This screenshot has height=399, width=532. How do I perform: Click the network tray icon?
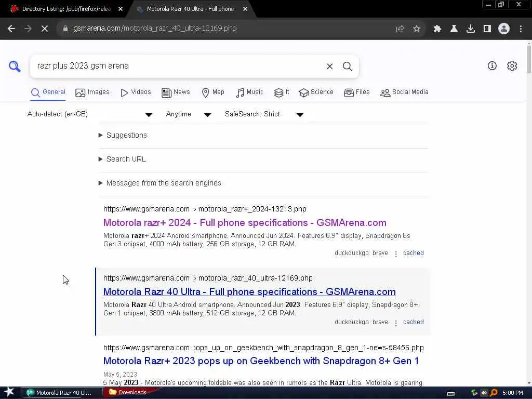coord(474,393)
